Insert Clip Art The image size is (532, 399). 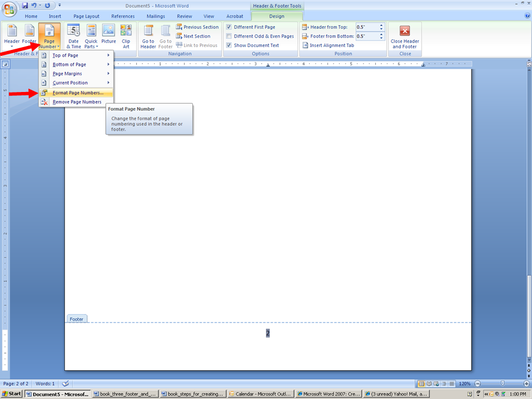tap(126, 36)
